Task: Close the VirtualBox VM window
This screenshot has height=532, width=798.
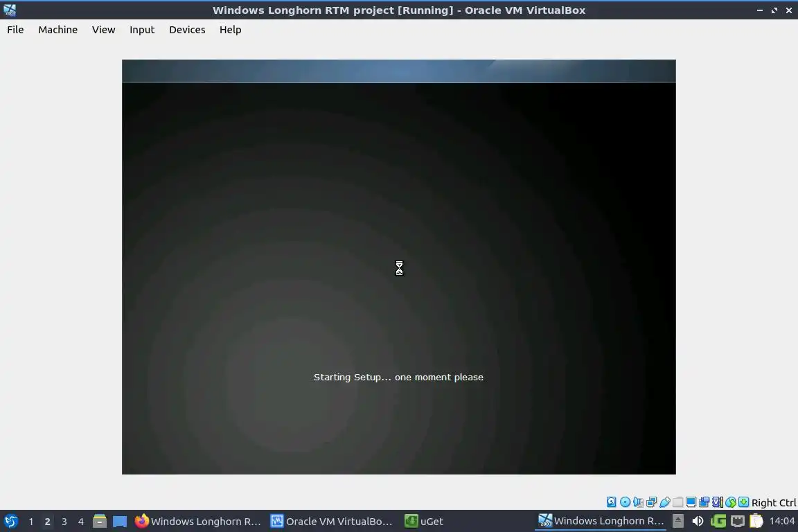Action: click(x=789, y=10)
